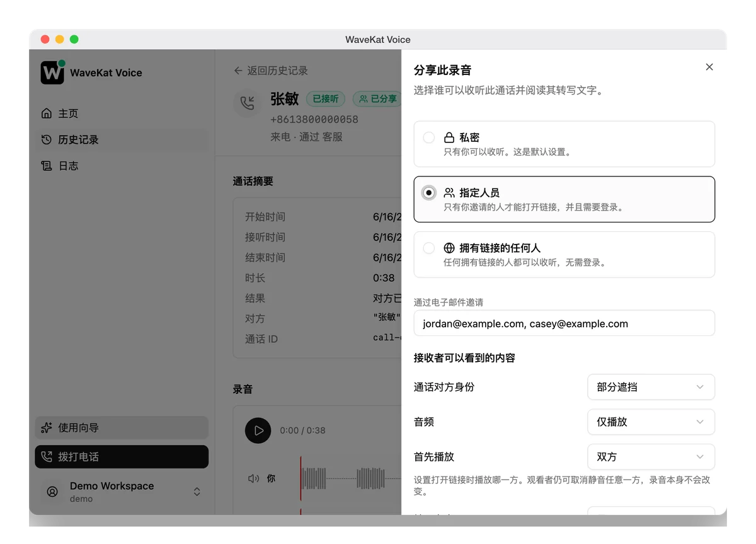756x544 pixels.
Task: Click the email invite input field
Action: click(x=564, y=323)
